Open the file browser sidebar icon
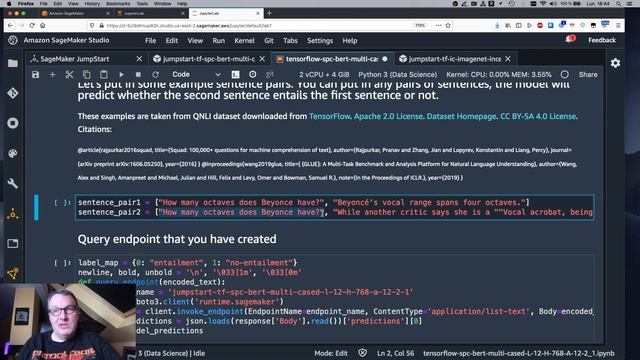This screenshot has width=640, height=360. pyautogui.click(x=13, y=63)
